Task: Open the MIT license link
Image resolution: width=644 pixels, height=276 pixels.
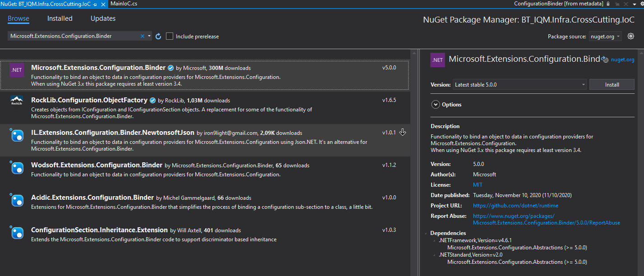Action: coord(477,185)
